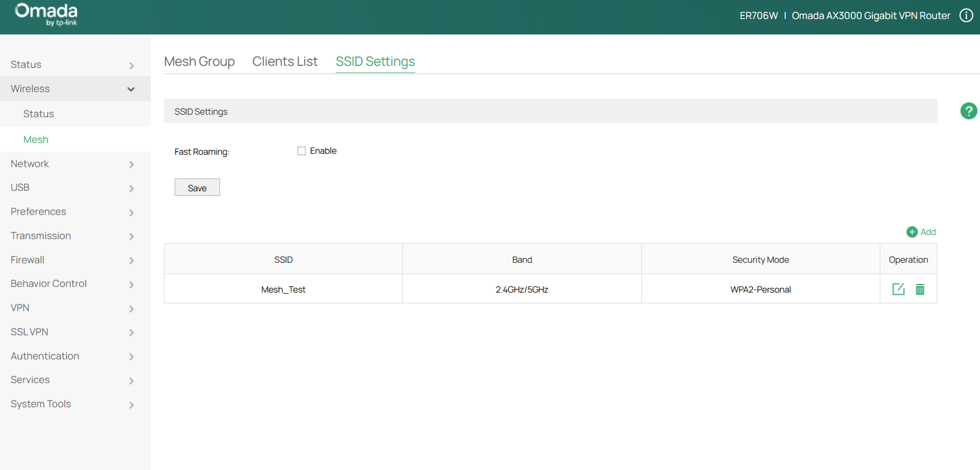Expand the VPN menu chevron

[131, 308]
